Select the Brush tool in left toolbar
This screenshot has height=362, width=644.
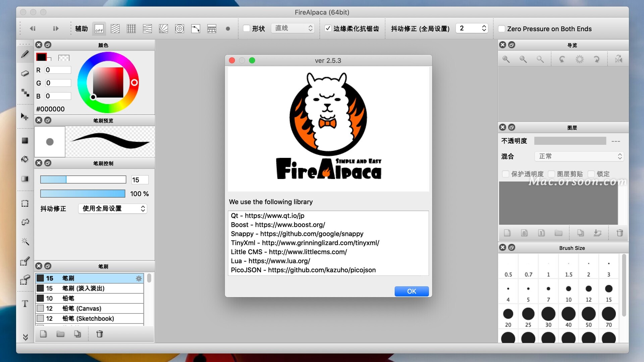pyautogui.click(x=25, y=54)
